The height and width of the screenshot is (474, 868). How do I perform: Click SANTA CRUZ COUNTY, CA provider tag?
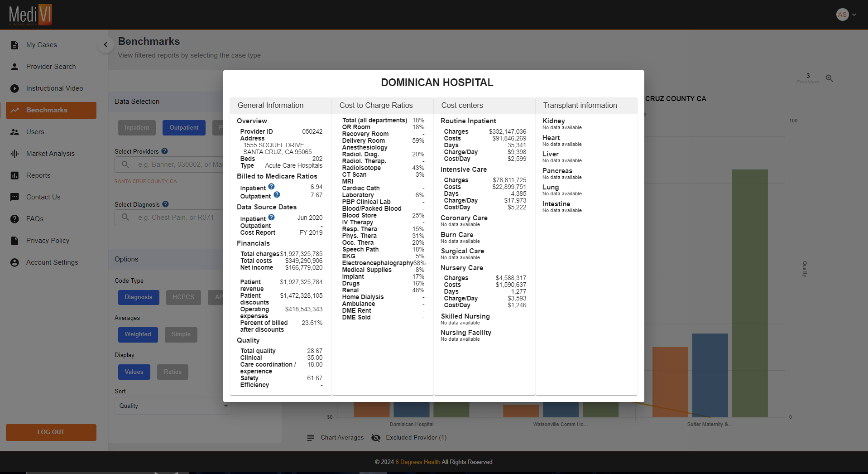[x=145, y=181]
